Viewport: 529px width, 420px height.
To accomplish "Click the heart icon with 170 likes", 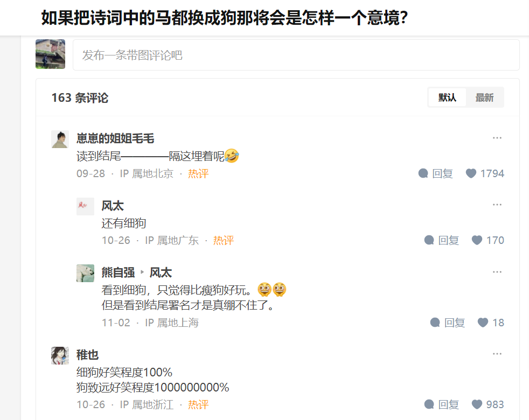I will (477, 240).
